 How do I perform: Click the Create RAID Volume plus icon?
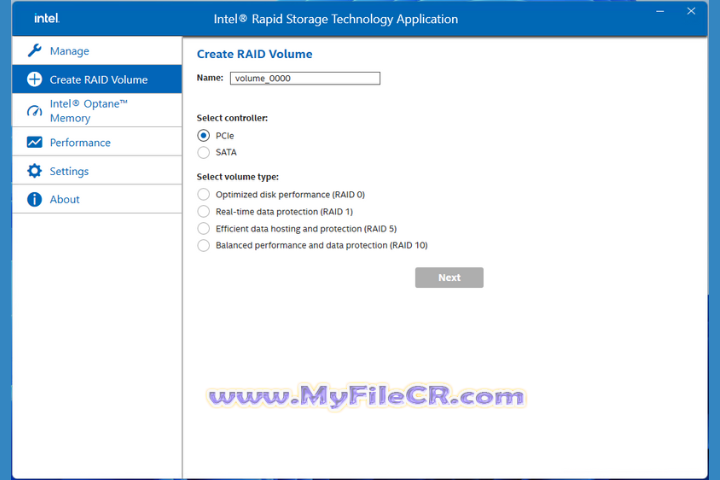click(34, 79)
